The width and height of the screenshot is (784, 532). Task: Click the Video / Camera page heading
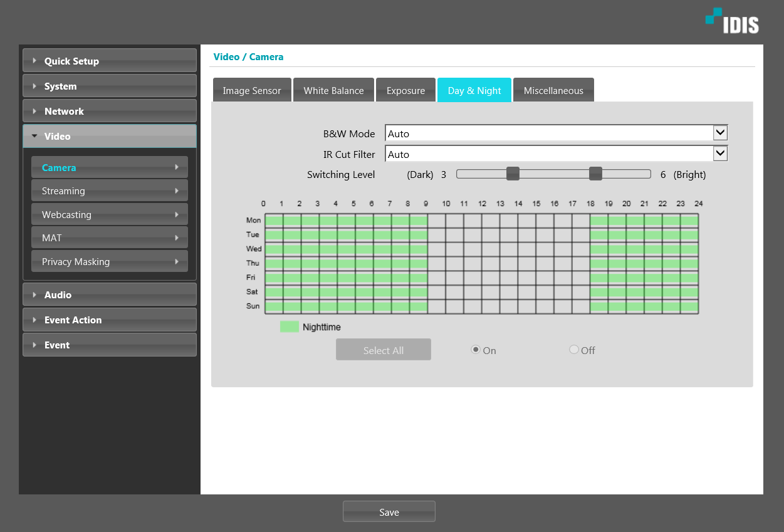tap(248, 56)
